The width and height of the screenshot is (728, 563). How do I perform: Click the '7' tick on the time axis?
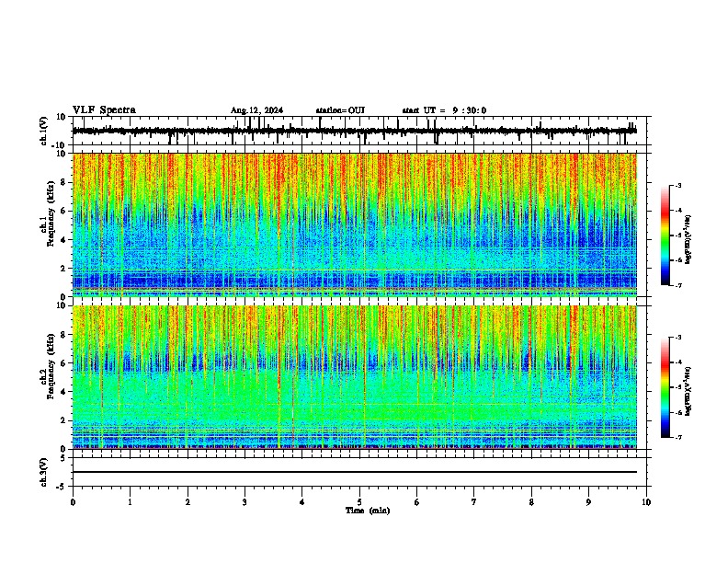pos(474,502)
